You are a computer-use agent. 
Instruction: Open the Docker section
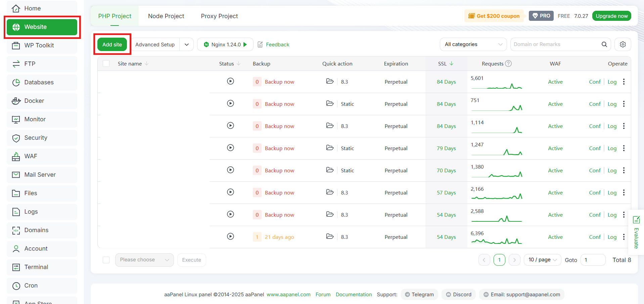(42, 101)
